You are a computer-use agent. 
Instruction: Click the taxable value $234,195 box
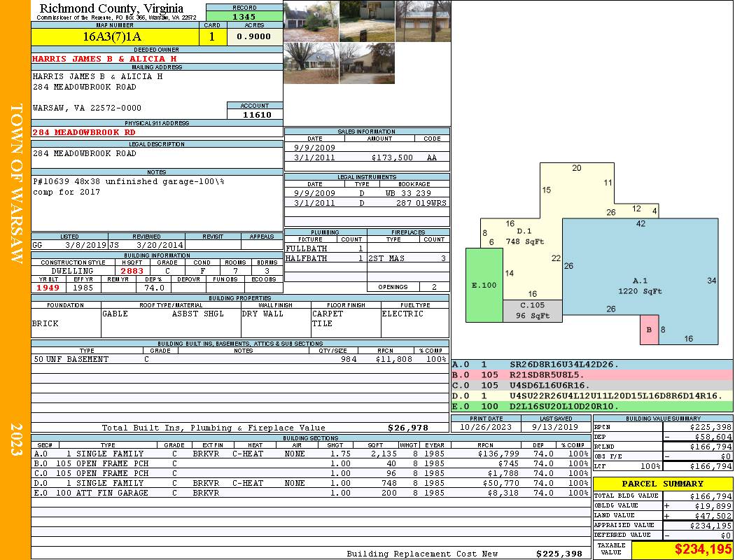click(x=682, y=549)
